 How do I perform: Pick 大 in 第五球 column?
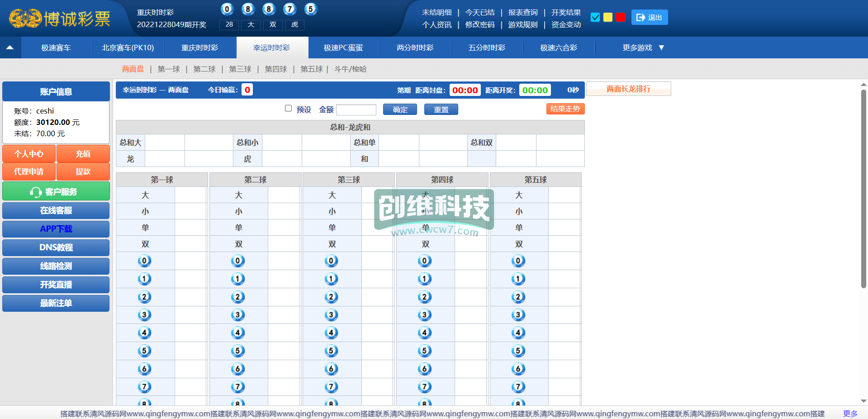519,195
